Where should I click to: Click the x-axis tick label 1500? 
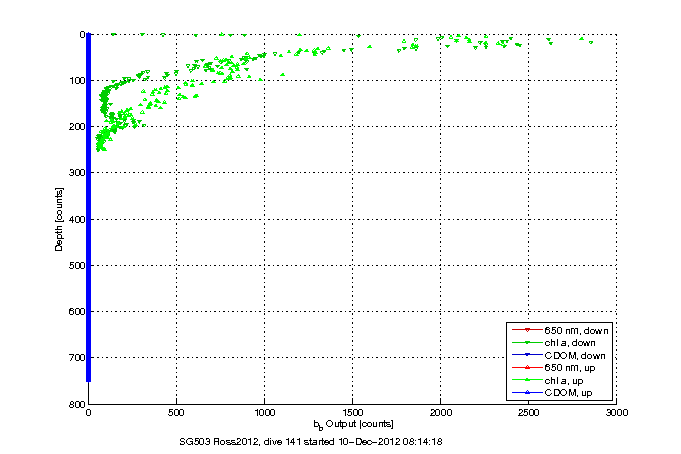coord(352,413)
